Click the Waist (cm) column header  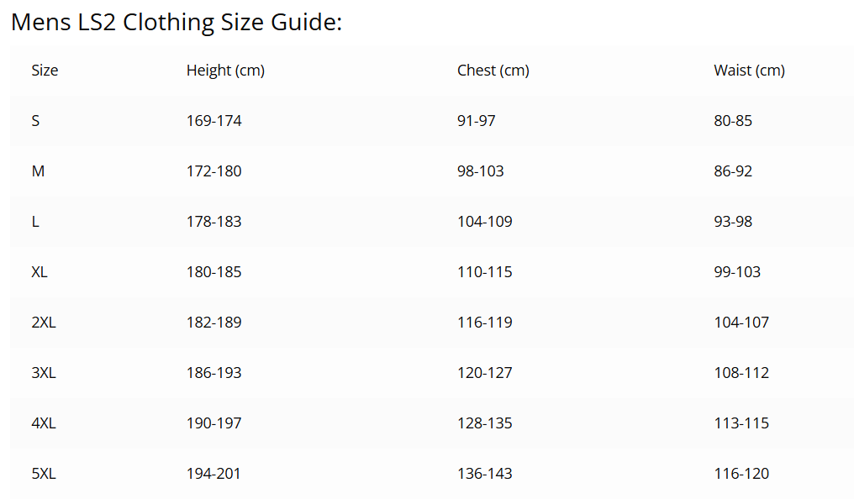749,71
